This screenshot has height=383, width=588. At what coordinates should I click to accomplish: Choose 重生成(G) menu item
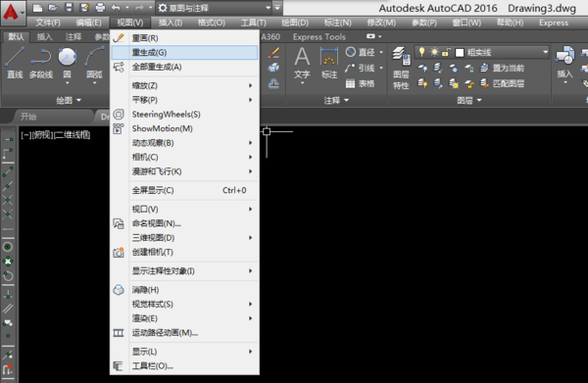pos(184,53)
